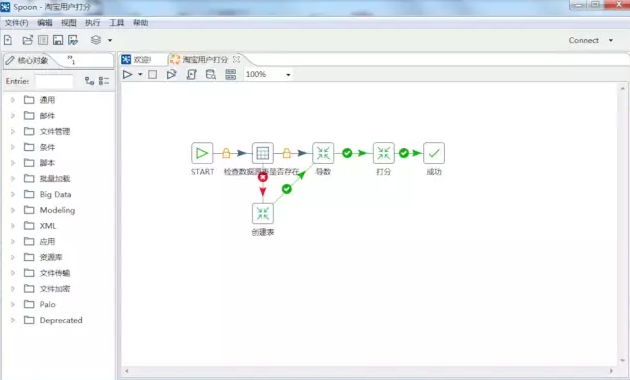The image size is (630, 380).
Task: Expand the 脚本 folder
Action: point(13,163)
